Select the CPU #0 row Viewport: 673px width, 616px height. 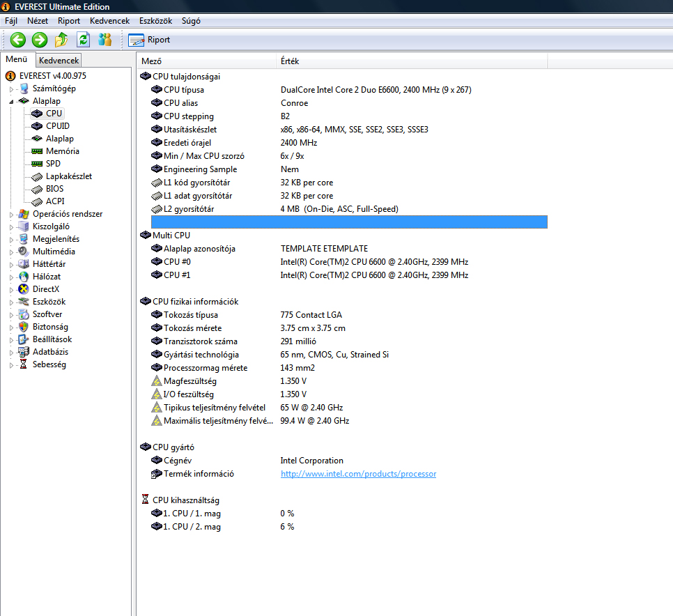[349, 262]
